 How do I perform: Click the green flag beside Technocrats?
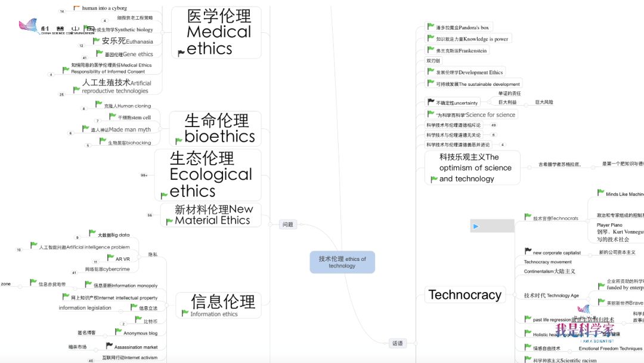coord(528,217)
